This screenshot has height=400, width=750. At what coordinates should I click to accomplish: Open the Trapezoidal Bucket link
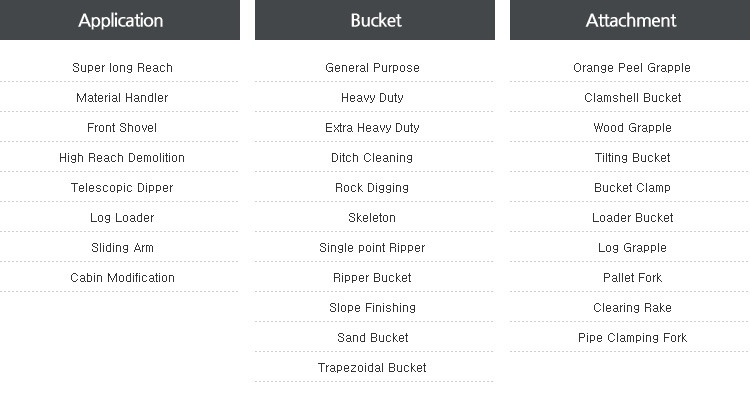[x=372, y=367]
